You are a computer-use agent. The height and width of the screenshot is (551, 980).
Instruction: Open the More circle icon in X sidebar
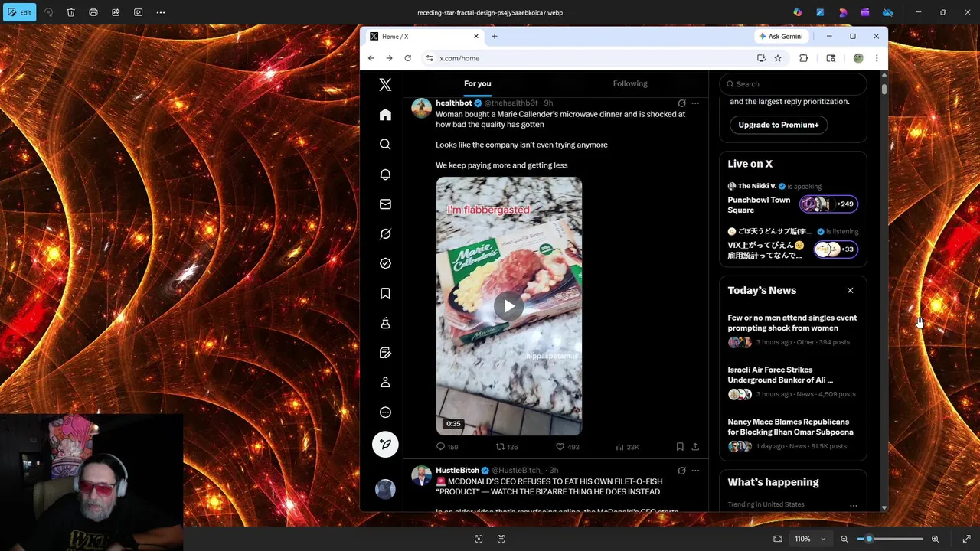(385, 412)
